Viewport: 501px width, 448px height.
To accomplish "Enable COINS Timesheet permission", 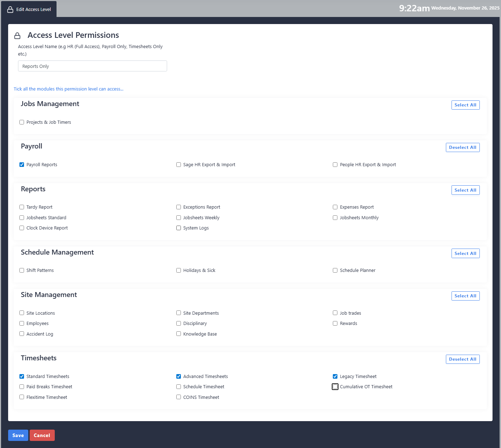I will click(x=179, y=397).
